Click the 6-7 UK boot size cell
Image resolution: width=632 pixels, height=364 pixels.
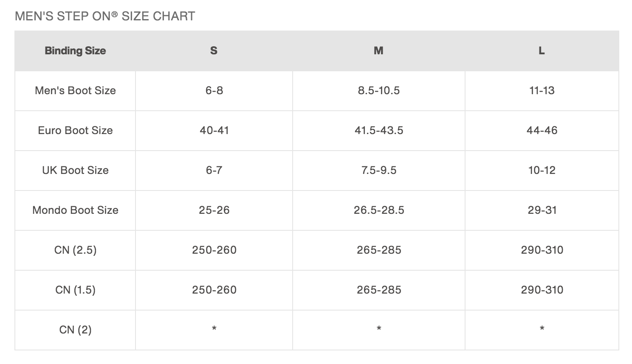pos(214,171)
